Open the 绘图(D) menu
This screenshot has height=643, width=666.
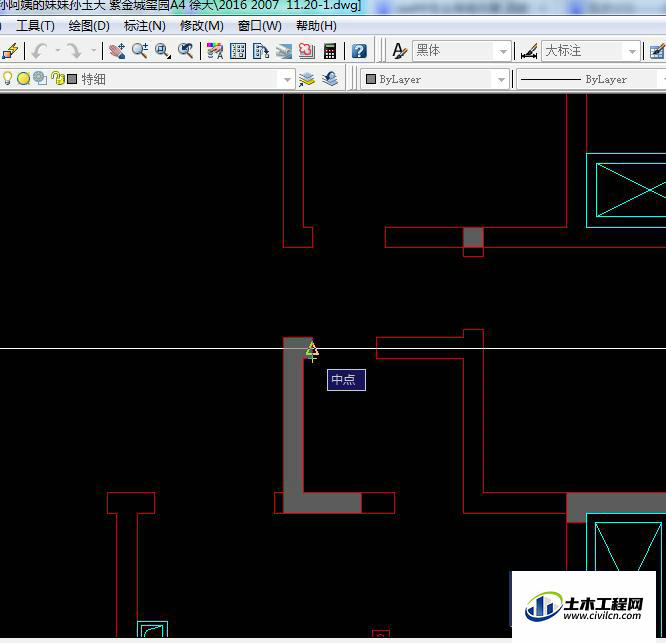click(x=89, y=26)
